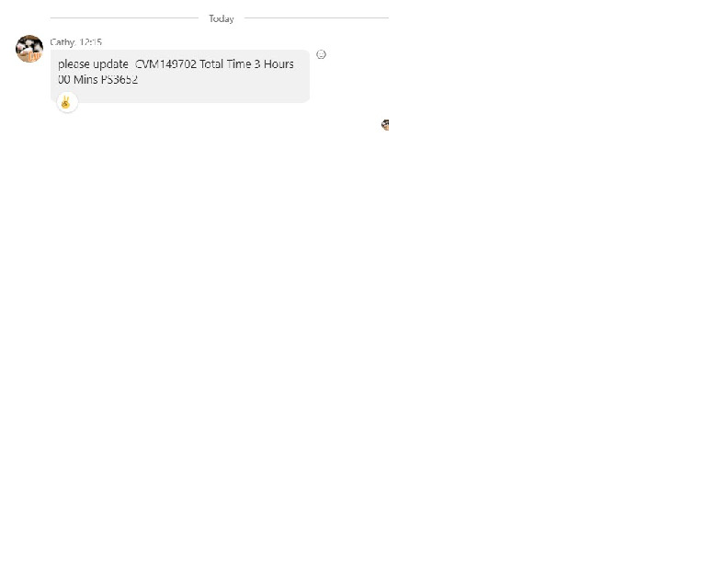Click the victory hand reaction badge
728x563 pixels.
pos(66,102)
